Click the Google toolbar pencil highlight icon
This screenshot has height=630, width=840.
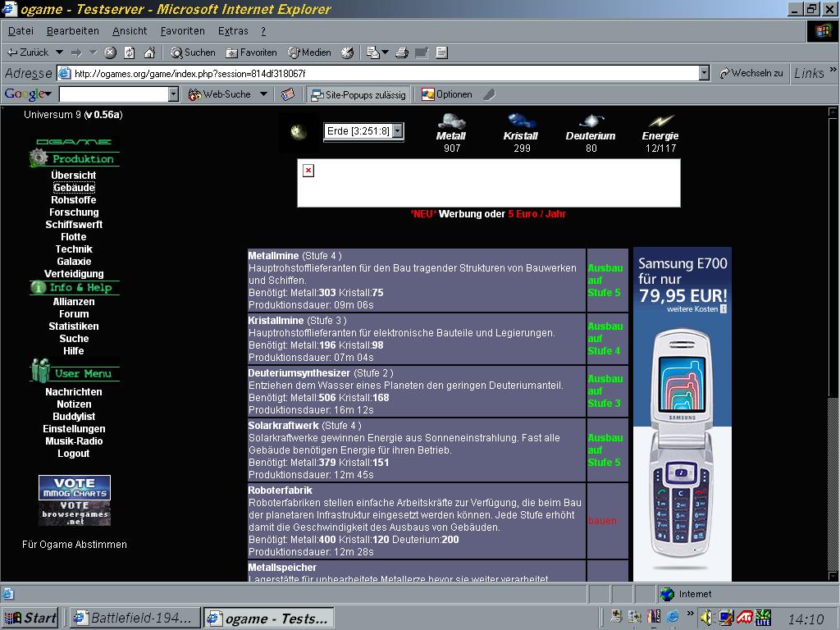pos(489,95)
